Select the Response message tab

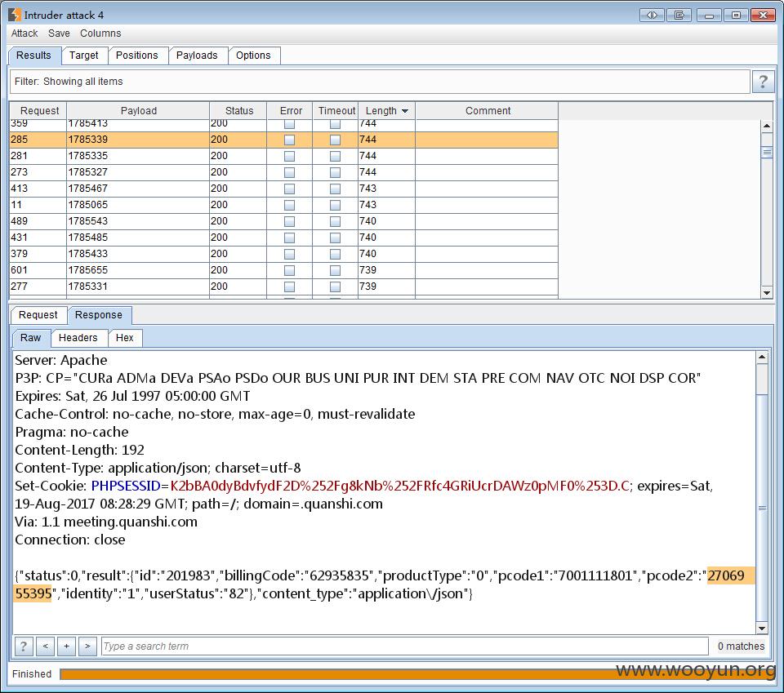pyautogui.click(x=99, y=315)
